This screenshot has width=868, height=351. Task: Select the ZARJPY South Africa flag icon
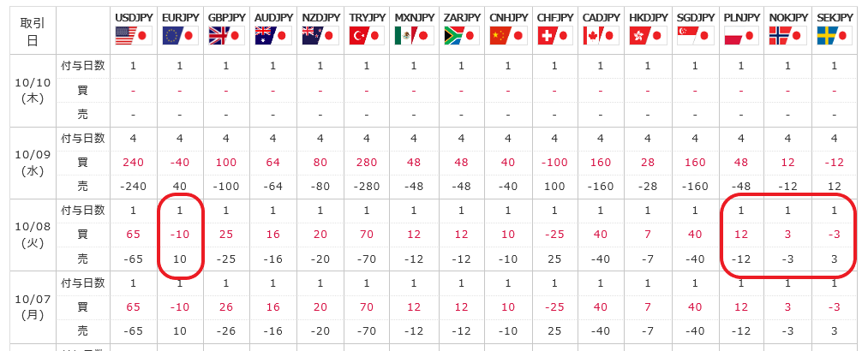click(x=462, y=36)
